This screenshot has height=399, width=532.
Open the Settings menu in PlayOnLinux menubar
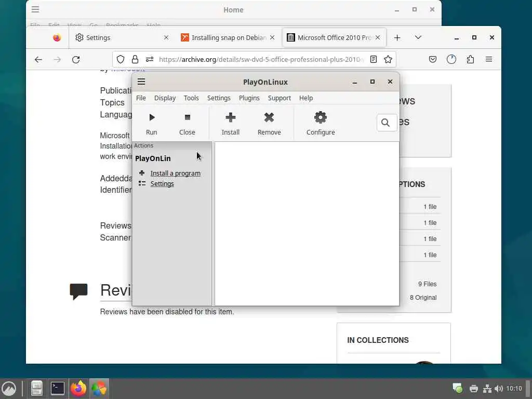tap(219, 98)
